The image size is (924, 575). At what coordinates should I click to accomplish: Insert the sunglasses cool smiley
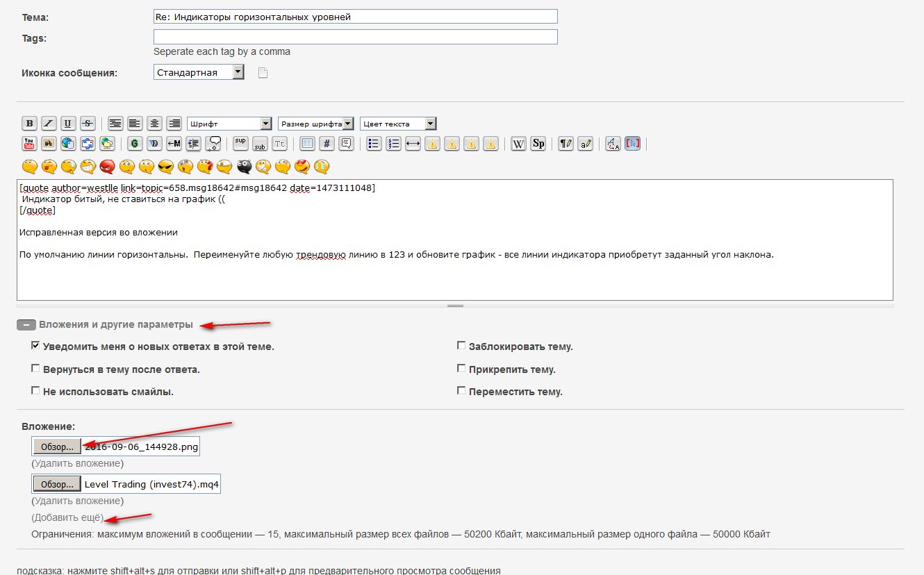(x=165, y=167)
